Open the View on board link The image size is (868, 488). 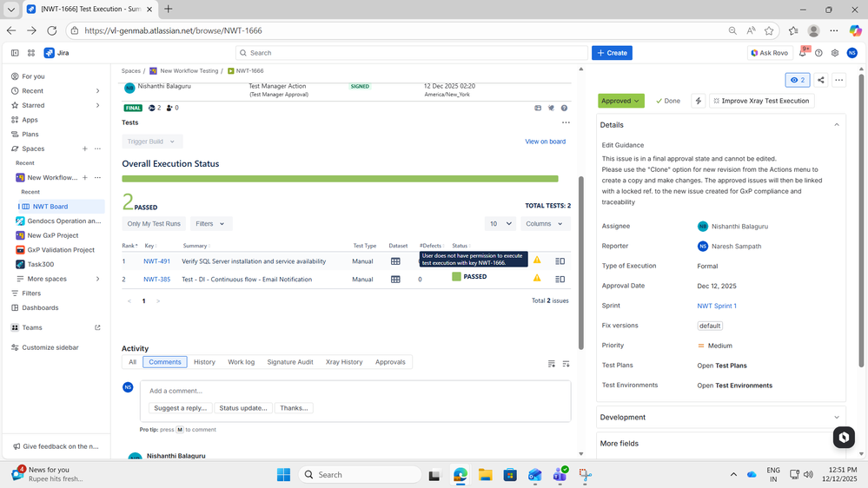546,142
